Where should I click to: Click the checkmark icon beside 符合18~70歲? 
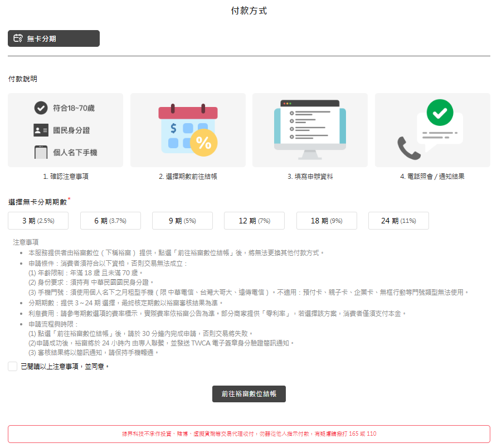41,108
